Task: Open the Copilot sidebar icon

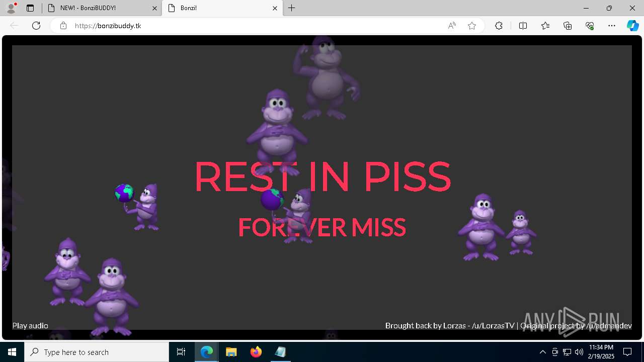Action: point(632,26)
